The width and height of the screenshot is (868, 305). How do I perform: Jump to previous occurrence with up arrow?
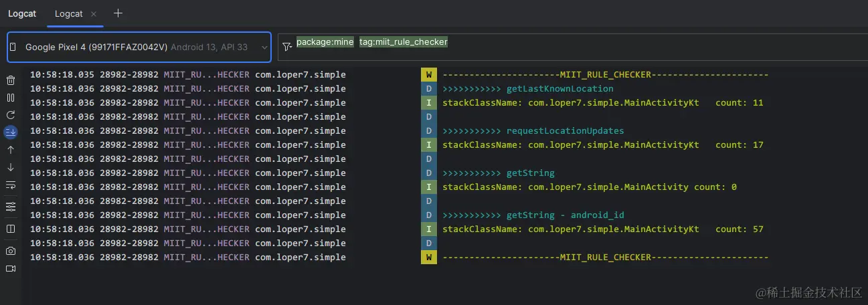[11, 150]
